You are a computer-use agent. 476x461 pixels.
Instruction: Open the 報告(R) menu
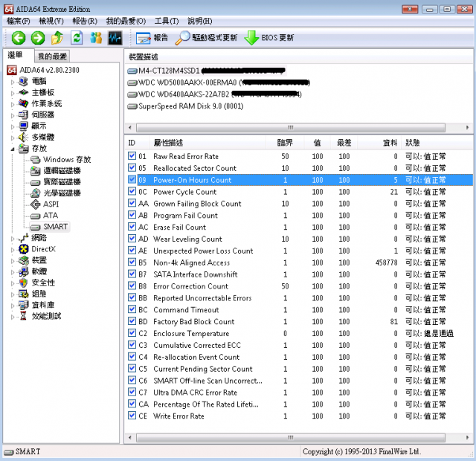85,21
